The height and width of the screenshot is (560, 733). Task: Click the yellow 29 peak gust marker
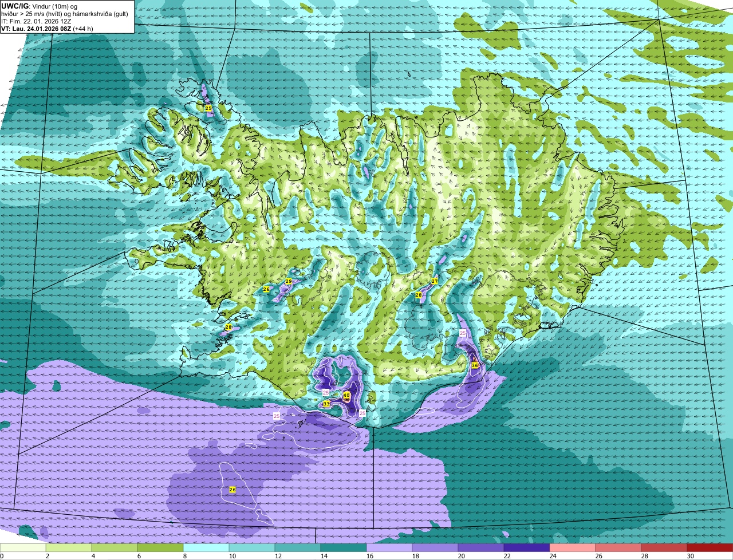pos(289,281)
